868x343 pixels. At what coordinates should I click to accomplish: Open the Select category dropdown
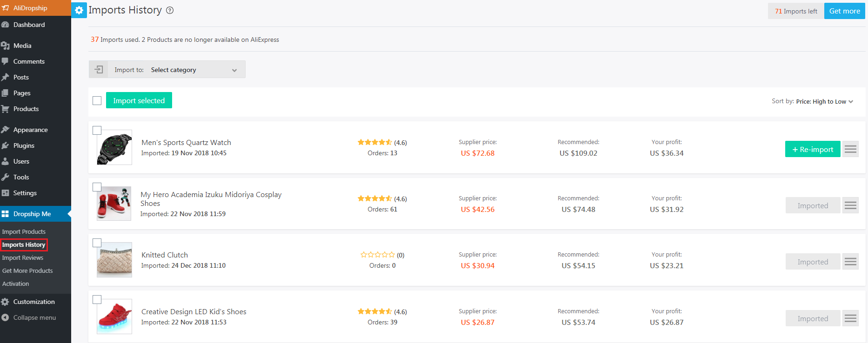tap(194, 70)
